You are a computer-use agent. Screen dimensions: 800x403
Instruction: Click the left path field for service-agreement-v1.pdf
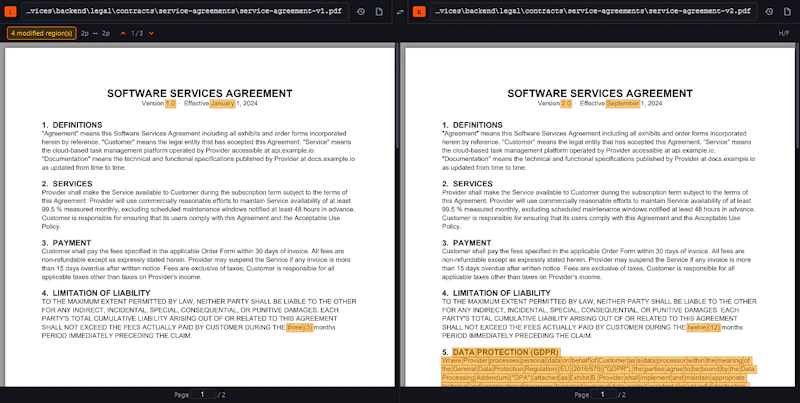point(185,11)
